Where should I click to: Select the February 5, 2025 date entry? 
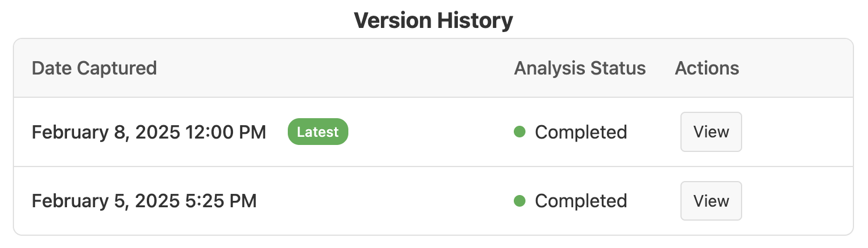(x=144, y=201)
